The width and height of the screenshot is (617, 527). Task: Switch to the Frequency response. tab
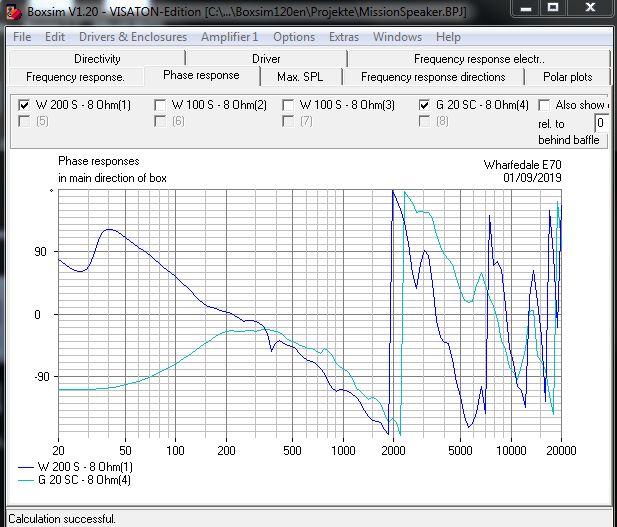pos(75,77)
